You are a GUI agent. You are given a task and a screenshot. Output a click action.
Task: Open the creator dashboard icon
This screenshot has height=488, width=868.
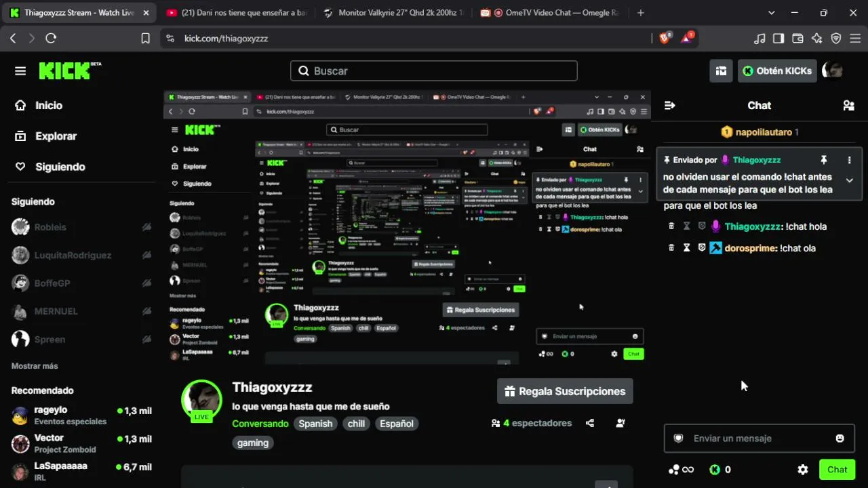tap(722, 70)
